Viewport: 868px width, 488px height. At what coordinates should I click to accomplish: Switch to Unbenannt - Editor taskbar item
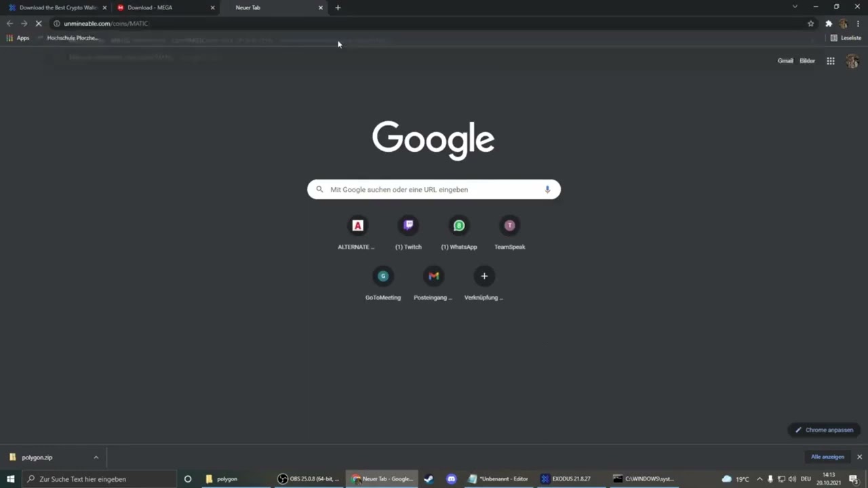[498, 479]
